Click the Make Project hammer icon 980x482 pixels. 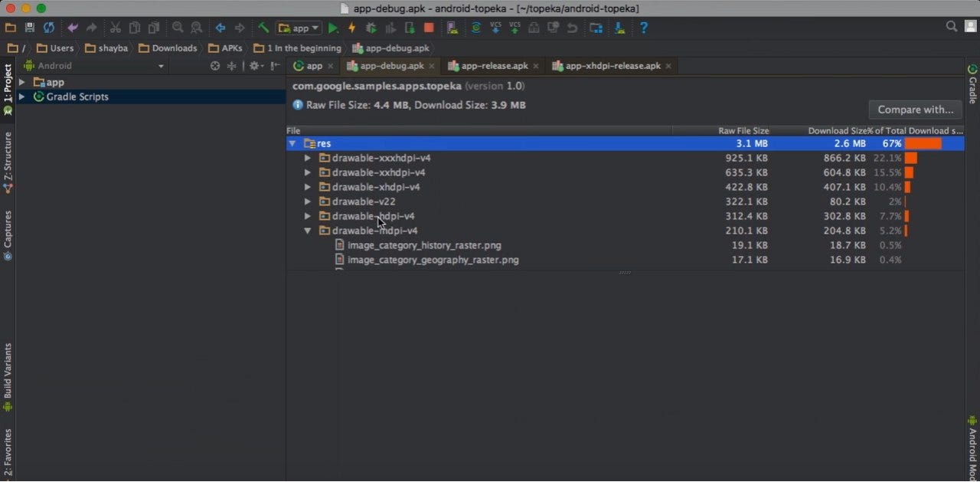pos(263,28)
